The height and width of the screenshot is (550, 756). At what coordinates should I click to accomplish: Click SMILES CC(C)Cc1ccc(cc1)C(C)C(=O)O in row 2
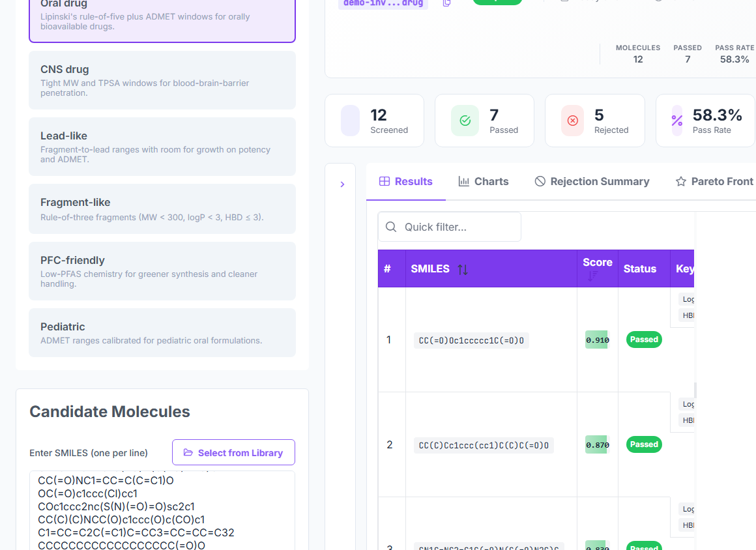point(484,445)
